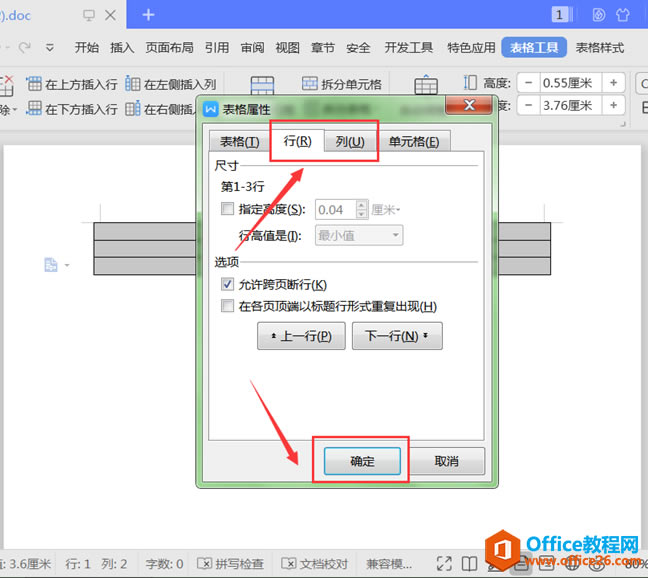Open the 安全 ribbon tab
The image size is (648, 578).
point(358,48)
